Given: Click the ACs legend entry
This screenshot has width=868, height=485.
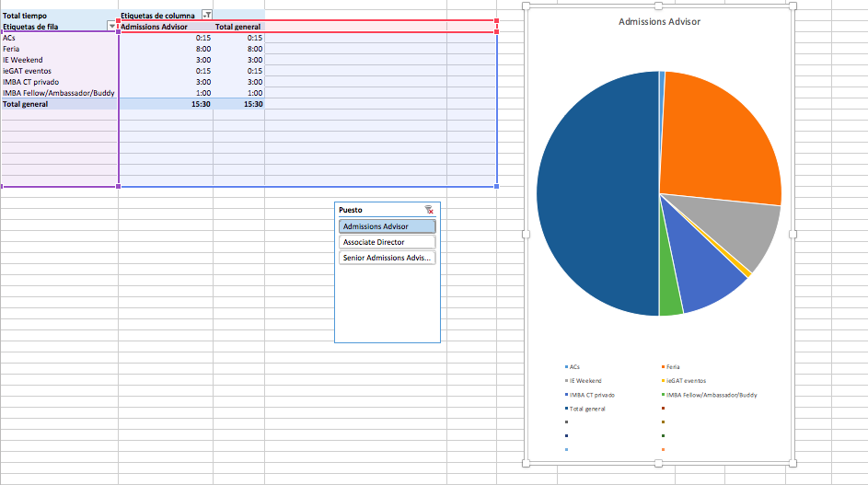Looking at the screenshot, I should (x=573, y=367).
